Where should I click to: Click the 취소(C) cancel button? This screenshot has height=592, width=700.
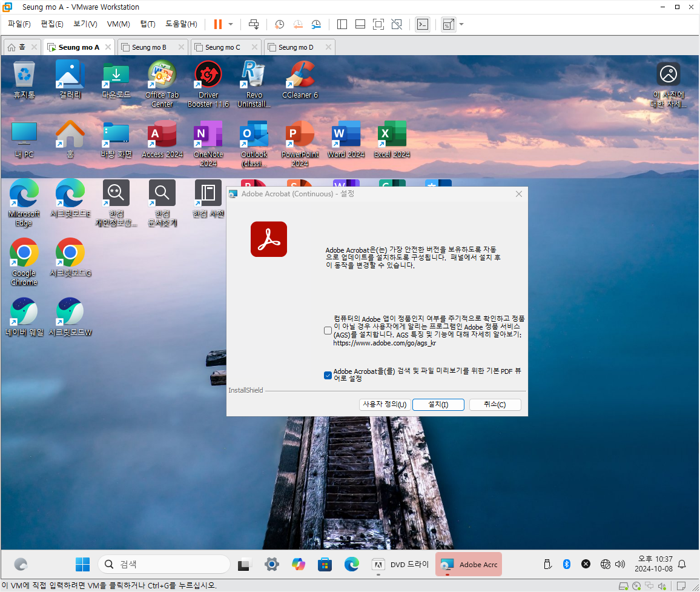[x=495, y=404]
